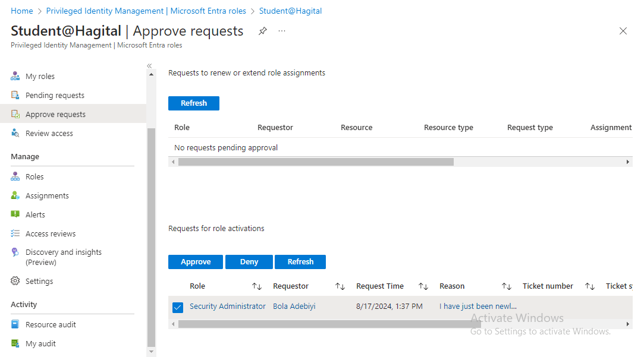Open the Bola Adebiyi requestor link
This screenshot has height=357, width=644.
coord(294,307)
